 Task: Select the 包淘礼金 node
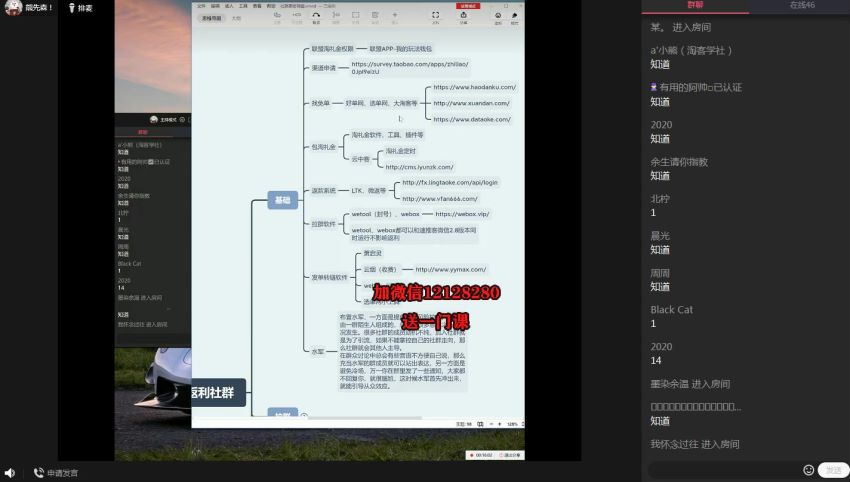[x=323, y=147]
